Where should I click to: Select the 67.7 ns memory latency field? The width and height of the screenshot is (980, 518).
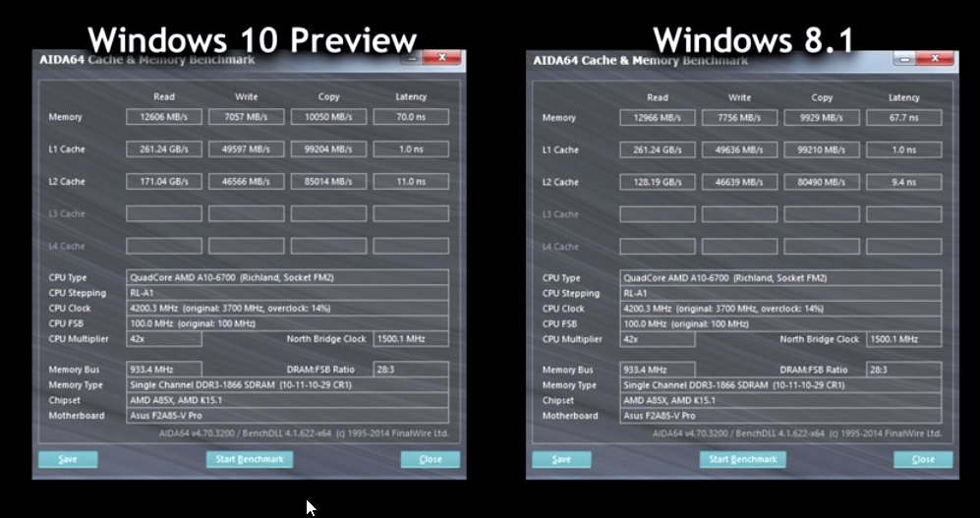[x=904, y=118]
